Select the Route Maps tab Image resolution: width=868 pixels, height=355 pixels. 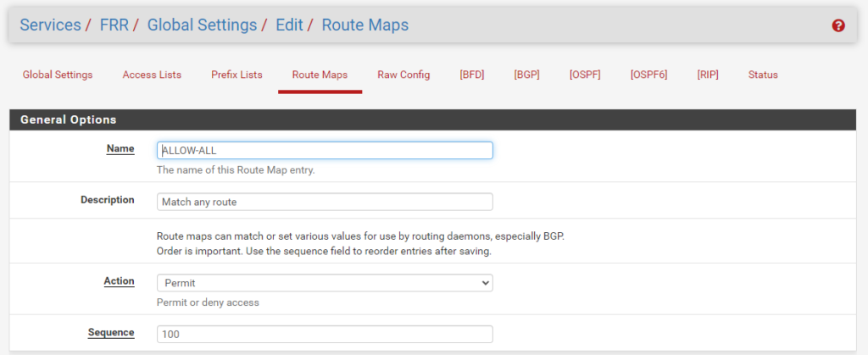coord(320,75)
